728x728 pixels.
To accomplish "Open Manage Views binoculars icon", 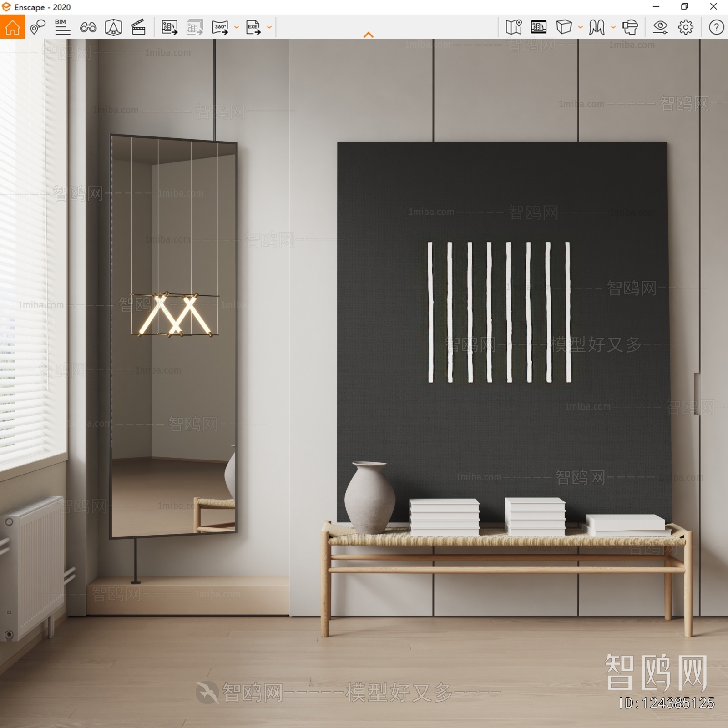I will [x=88, y=27].
